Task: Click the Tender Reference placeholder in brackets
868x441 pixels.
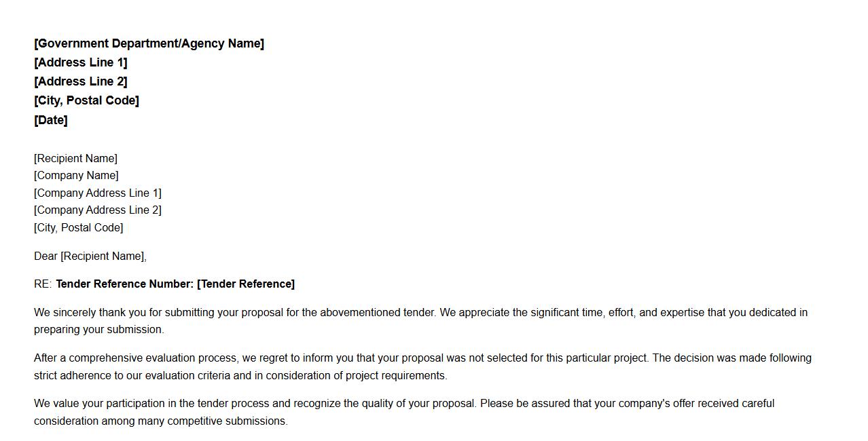Action: 246,284
